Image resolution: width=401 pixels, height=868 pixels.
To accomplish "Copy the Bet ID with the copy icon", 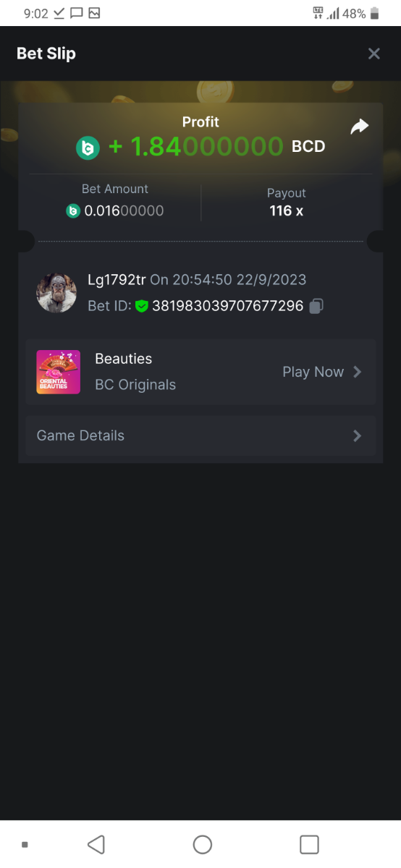I will (316, 306).
